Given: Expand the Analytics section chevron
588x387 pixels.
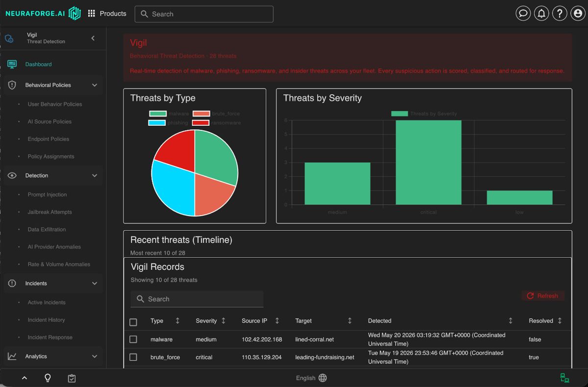Looking at the screenshot, I should 95,357.
